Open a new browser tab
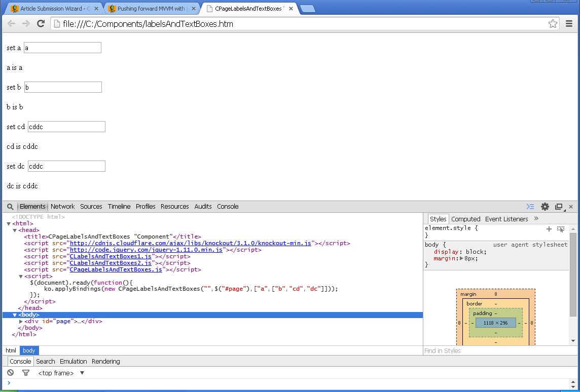The height and width of the screenshot is (392, 580). (308, 9)
